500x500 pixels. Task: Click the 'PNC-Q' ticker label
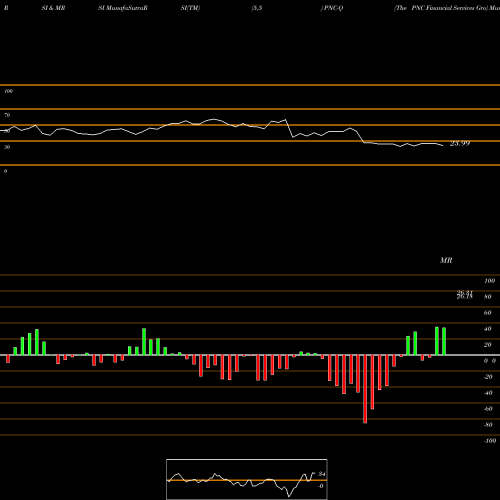click(333, 8)
